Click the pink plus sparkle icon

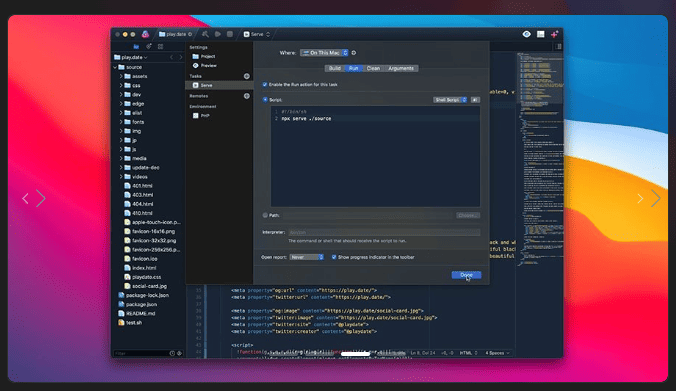pos(554,34)
